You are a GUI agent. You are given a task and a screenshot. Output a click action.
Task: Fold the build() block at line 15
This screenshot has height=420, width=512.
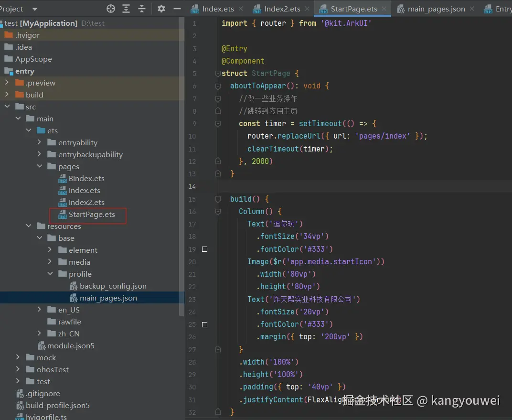tap(218, 199)
